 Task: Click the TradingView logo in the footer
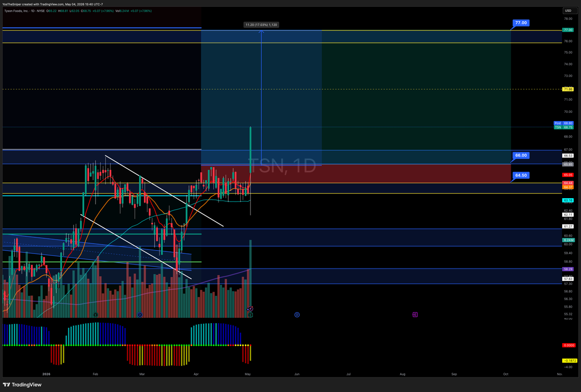(x=22, y=385)
